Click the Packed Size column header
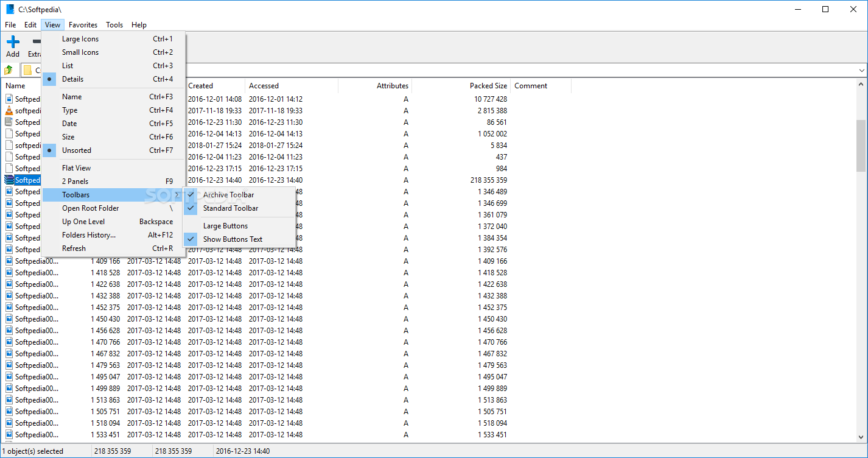The image size is (868, 458). (x=461, y=86)
